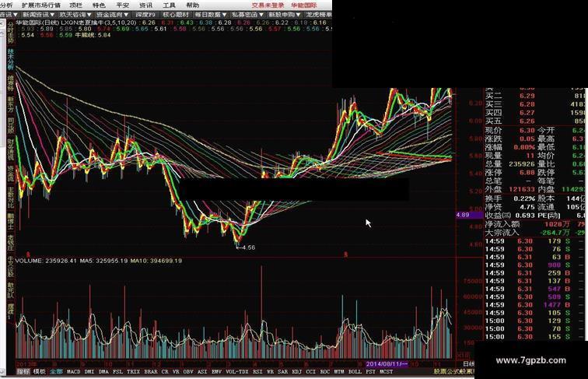Open the 特色 menu
588x379 pixels.
(99, 5)
